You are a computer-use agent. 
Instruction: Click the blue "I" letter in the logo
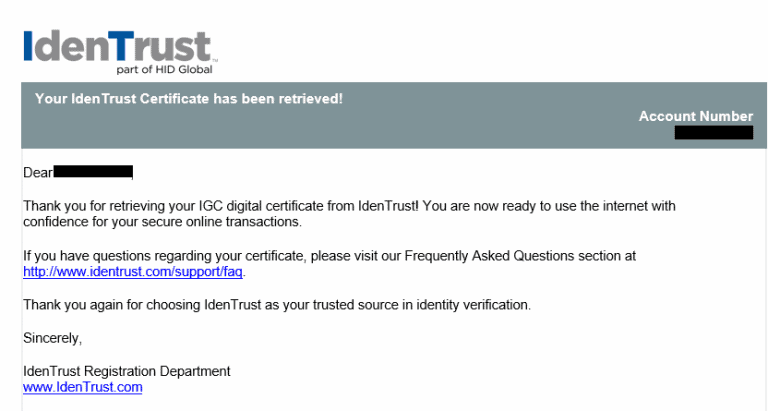tap(28, 46)
